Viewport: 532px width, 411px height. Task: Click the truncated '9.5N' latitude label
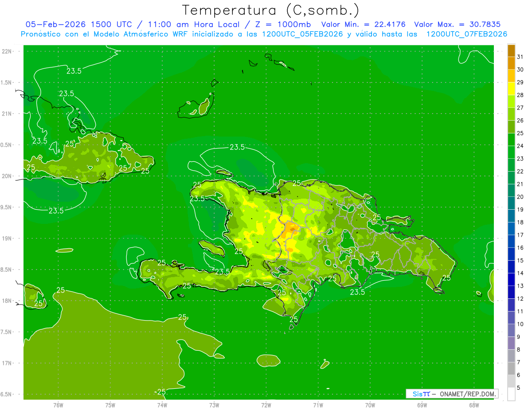6,207
